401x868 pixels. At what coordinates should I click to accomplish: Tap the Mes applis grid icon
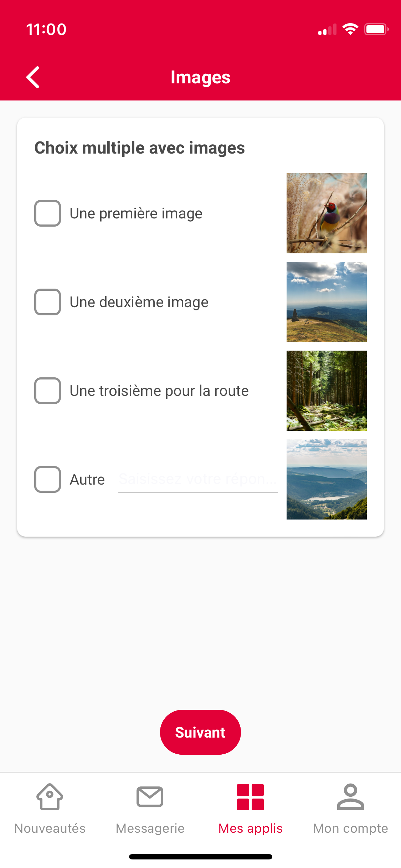tap(250, 797)
